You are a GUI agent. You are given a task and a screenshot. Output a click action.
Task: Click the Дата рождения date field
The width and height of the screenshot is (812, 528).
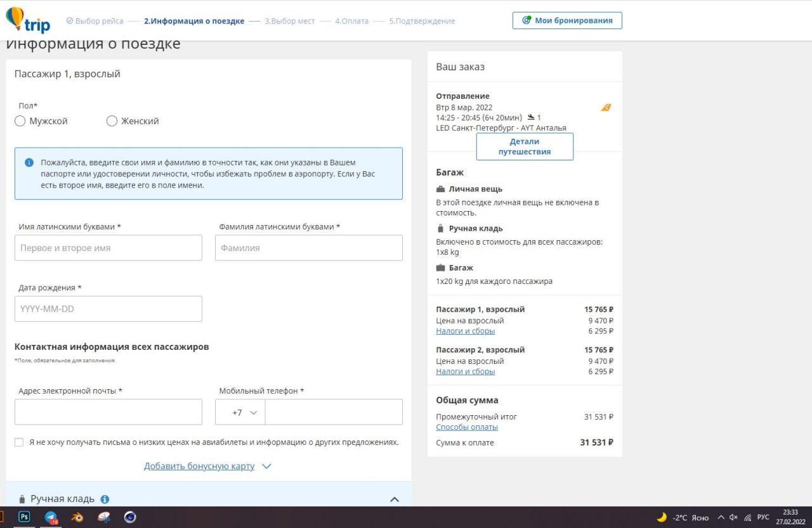tap(108, 309)
